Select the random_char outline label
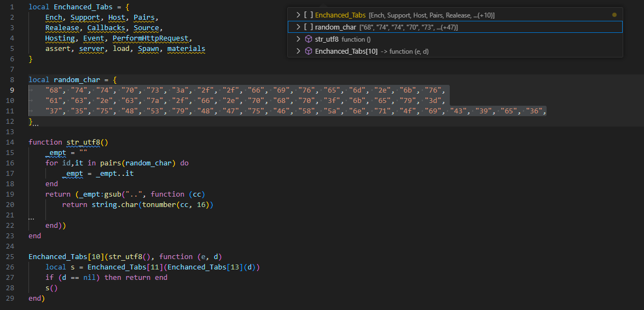 pos(335,27)
